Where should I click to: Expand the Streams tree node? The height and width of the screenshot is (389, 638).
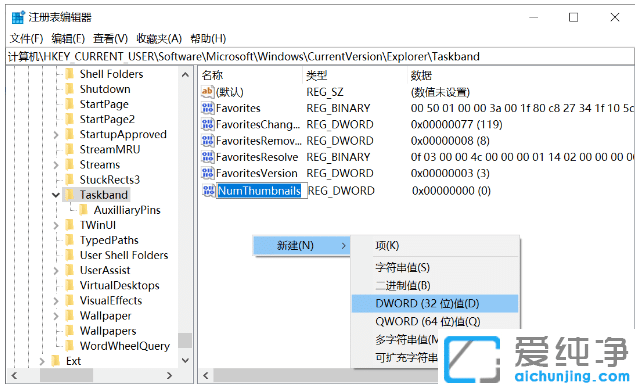click(56, 165)
